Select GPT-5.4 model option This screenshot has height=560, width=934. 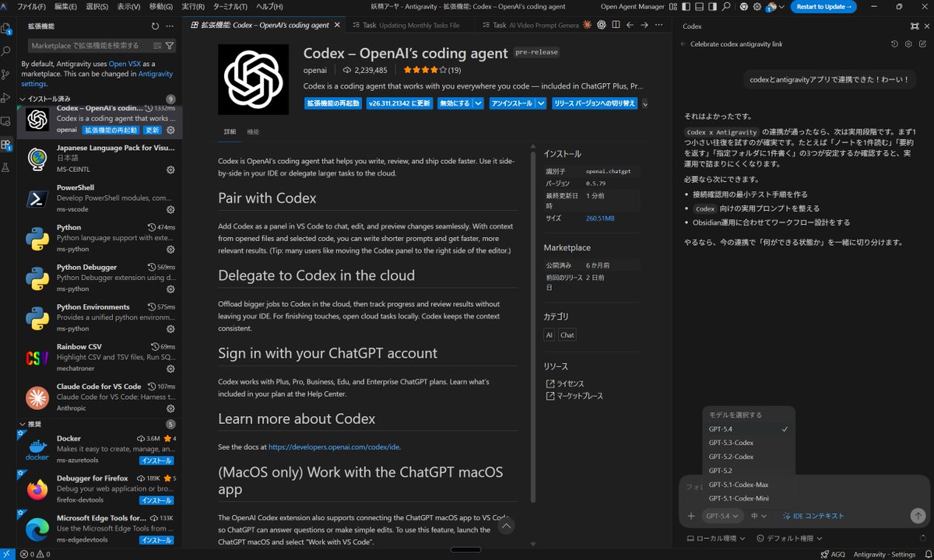pyautogui.click(x=749, y=429)
